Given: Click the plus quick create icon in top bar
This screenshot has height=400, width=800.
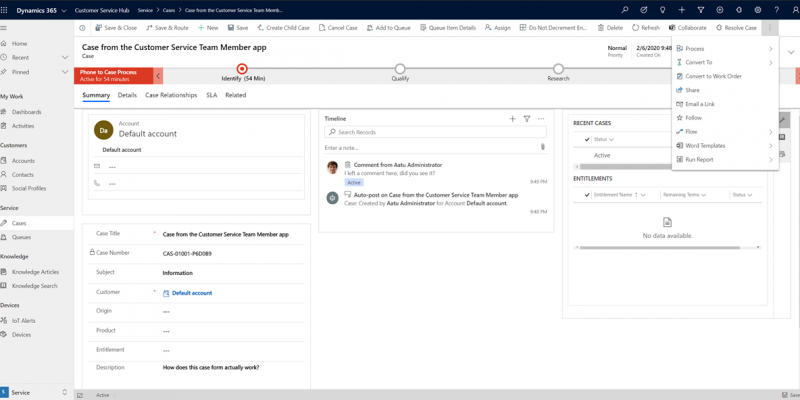Looking at the screenshot, I should tap(682, 10).
